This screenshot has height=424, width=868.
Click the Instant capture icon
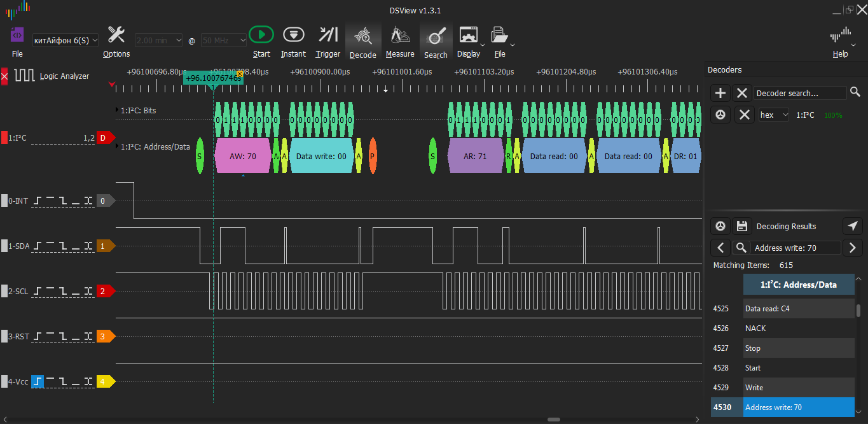(x=293, y=34)
